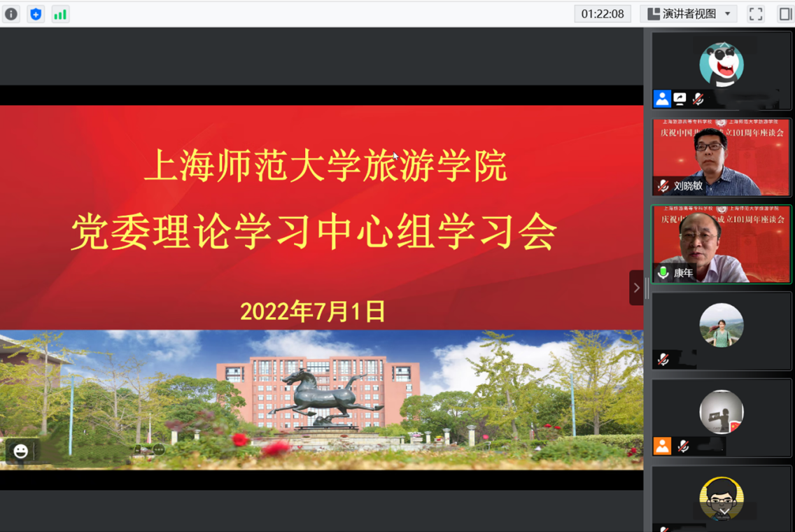This screenshot has width=795, height=532.
Task: Click the horse statue in the shared slide
Action: tap(327, 398)
